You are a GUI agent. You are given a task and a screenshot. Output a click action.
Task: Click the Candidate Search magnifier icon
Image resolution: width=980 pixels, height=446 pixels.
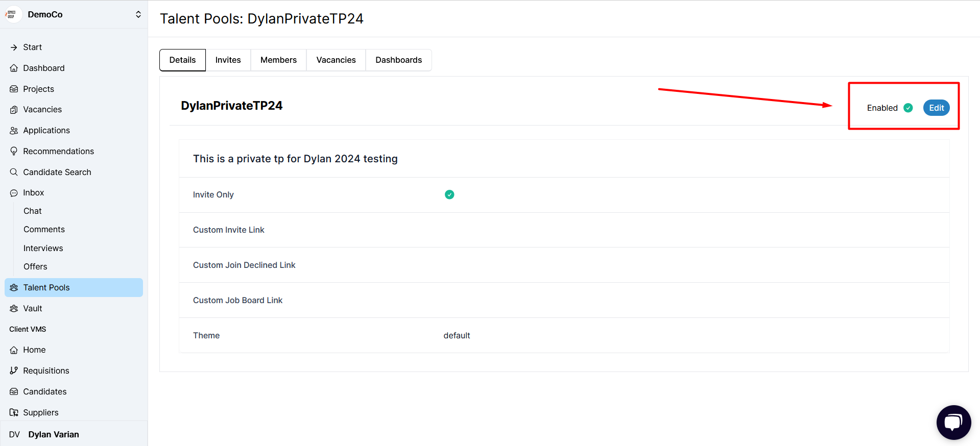(x=14, y=172)
